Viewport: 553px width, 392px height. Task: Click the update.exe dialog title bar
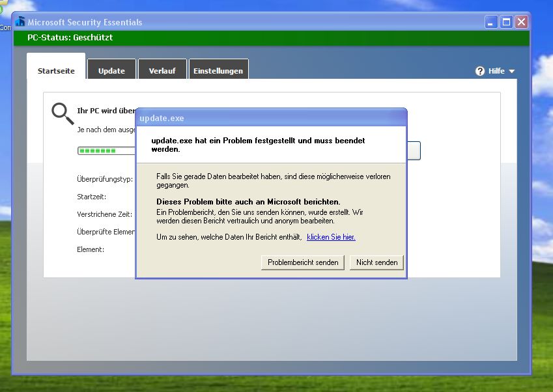[272, 118]
